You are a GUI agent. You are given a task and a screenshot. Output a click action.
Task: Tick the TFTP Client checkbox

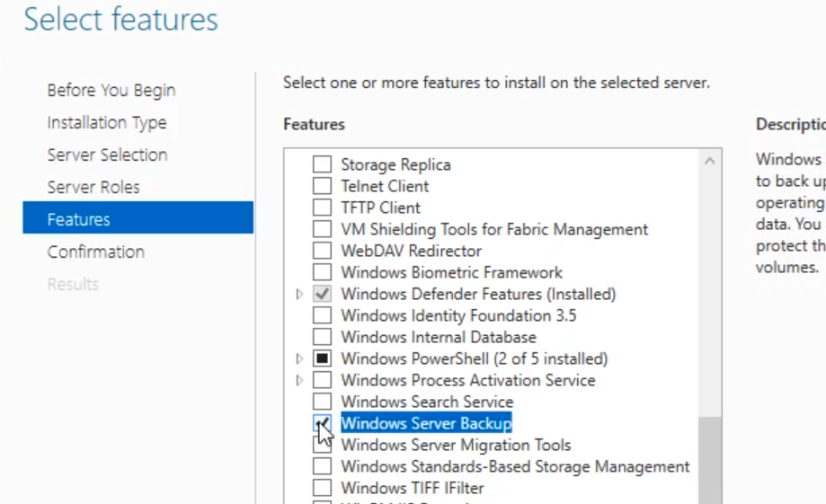click(x=322, y=208)
